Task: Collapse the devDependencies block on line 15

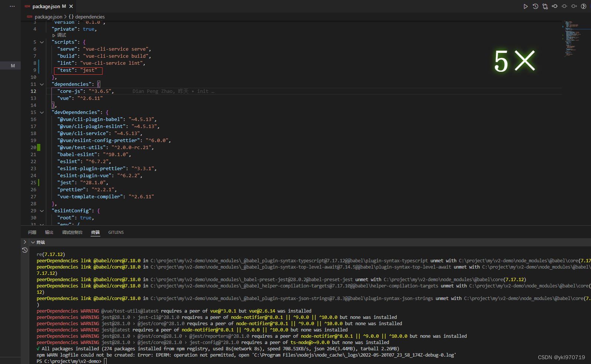Action: [42, 112]
